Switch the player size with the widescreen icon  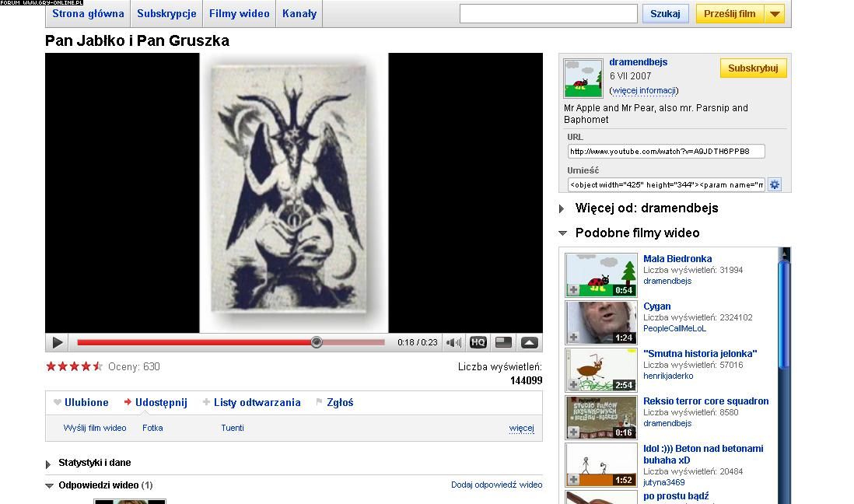tap(503, 342)
